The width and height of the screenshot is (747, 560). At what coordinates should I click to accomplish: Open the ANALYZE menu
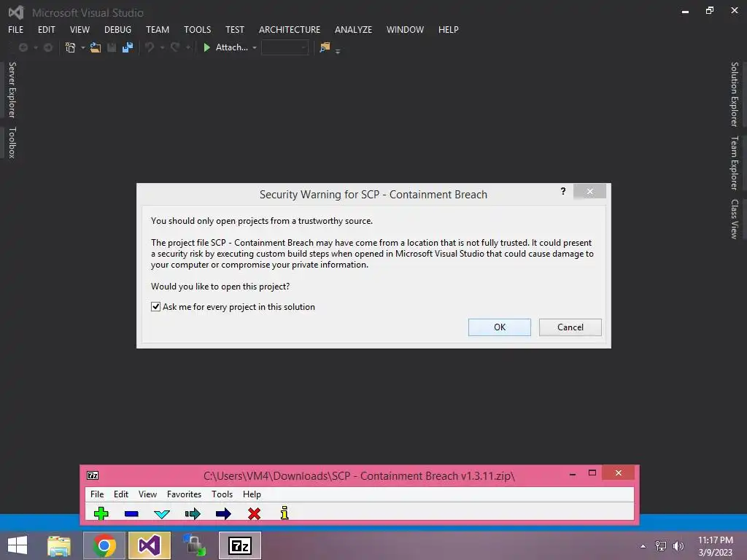point(354,29)
